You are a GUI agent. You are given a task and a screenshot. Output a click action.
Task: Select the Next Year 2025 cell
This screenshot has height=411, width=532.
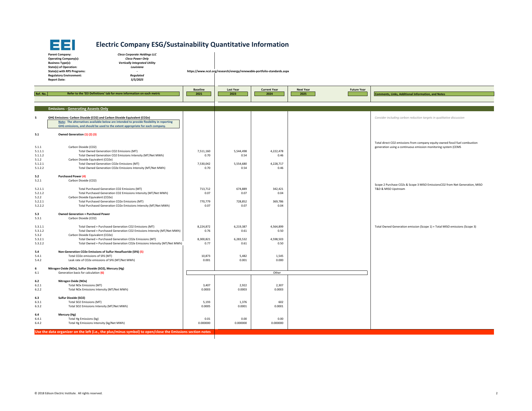[303, 94]
